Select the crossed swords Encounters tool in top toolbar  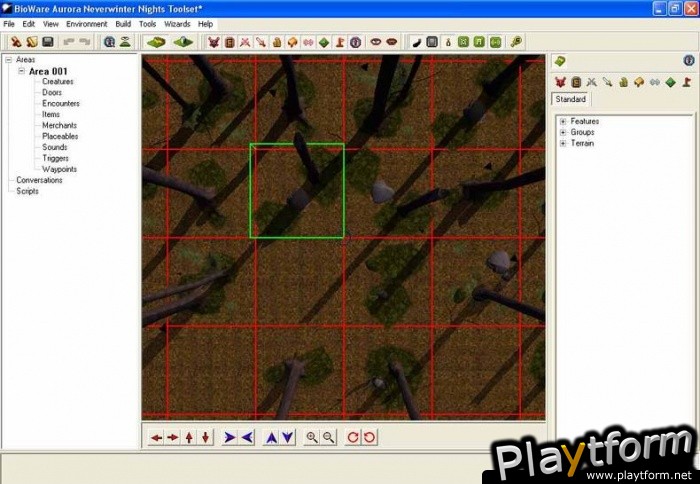(245, 42)
